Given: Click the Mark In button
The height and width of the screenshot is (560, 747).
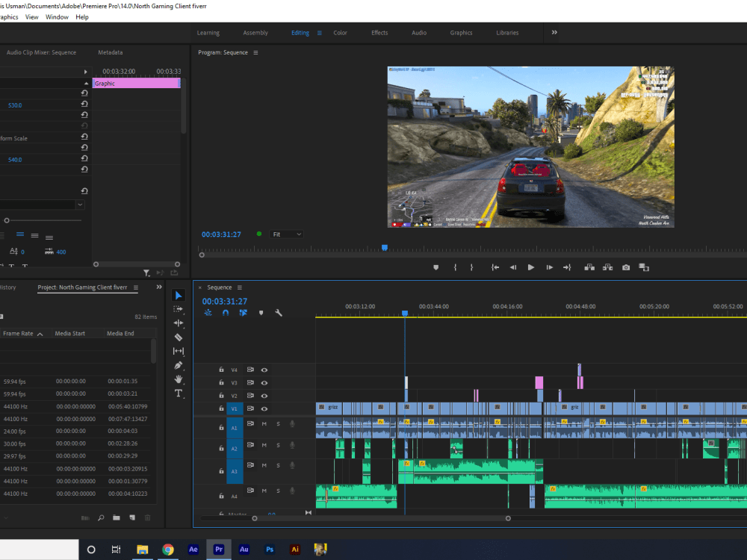Looking at the screenshot, I should [455, 267].
